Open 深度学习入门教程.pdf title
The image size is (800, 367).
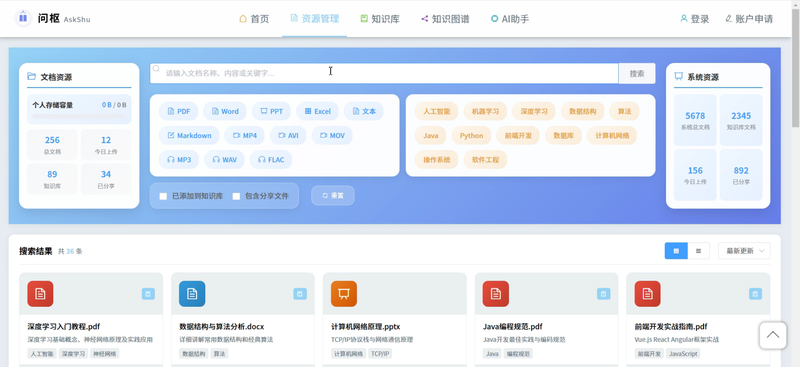pyautogui.click(x=64, y=326)
